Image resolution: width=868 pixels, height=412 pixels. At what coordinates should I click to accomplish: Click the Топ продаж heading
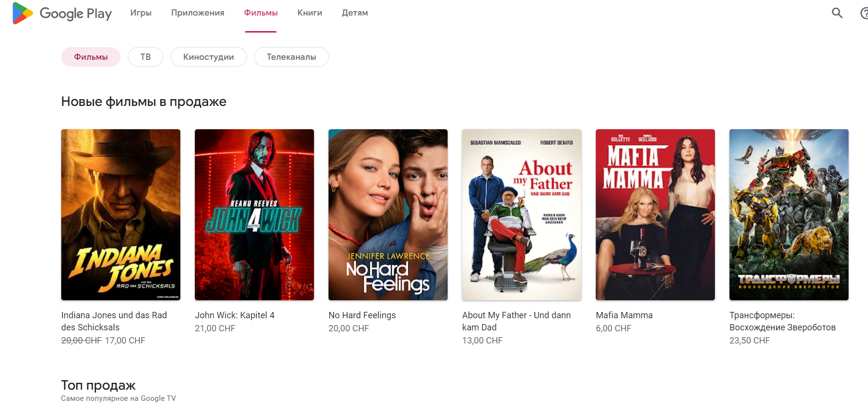(x=98, y=385)
